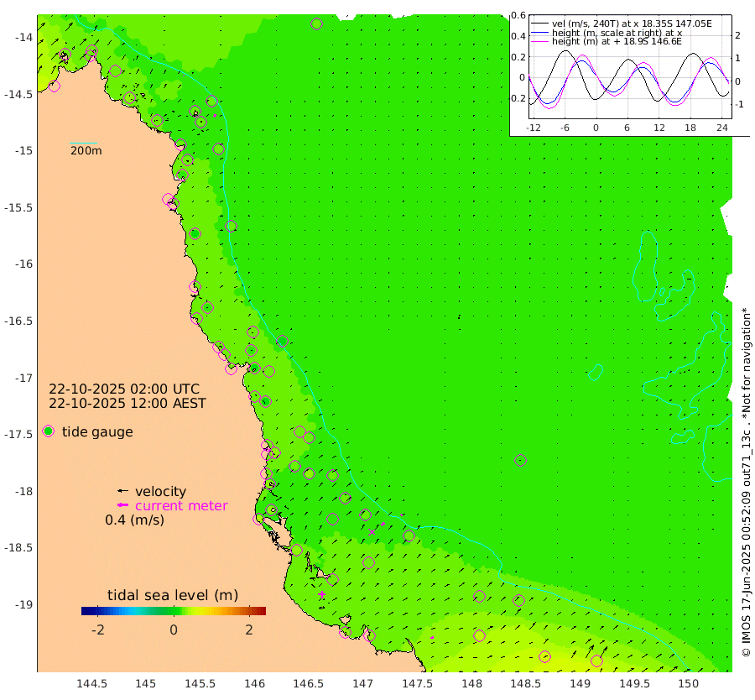This screenshot has width=755, height=700.
Task: Click the '0.4 (m/s)' scale text
Action: pyautogui.click(x=135, y=520)
